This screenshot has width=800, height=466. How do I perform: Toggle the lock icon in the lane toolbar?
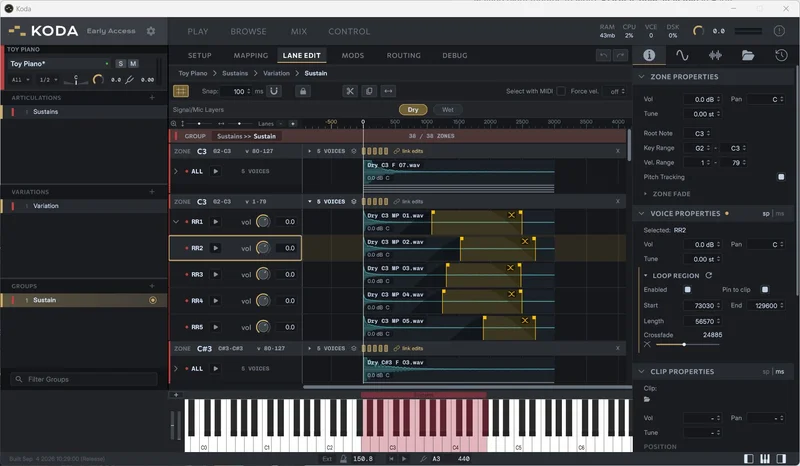[x=303, y=91]
